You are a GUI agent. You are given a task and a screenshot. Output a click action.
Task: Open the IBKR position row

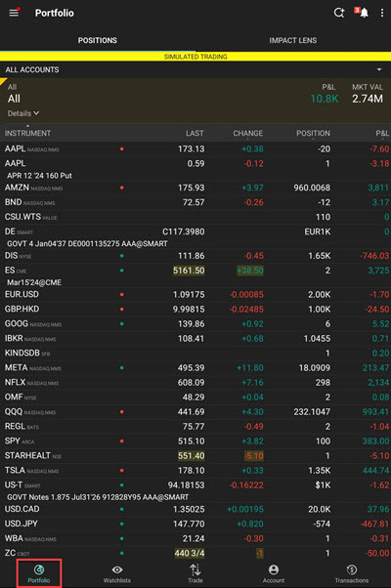[195, 338]
